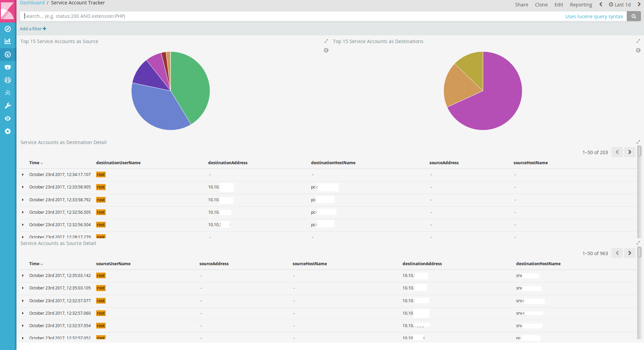Screen dimensions: 644x350
Task: Open Monitoring eye icon in sidebar
Action: point(8,118)
